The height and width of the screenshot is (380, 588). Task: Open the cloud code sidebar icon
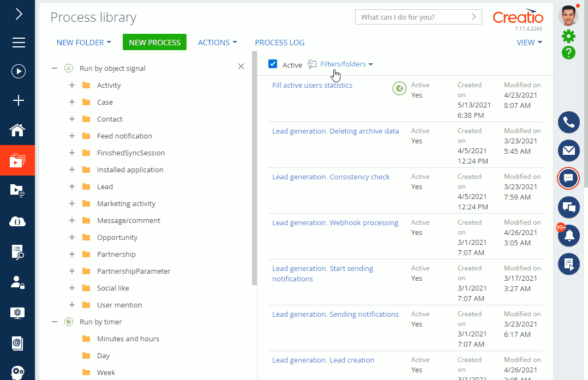point(17,221)
